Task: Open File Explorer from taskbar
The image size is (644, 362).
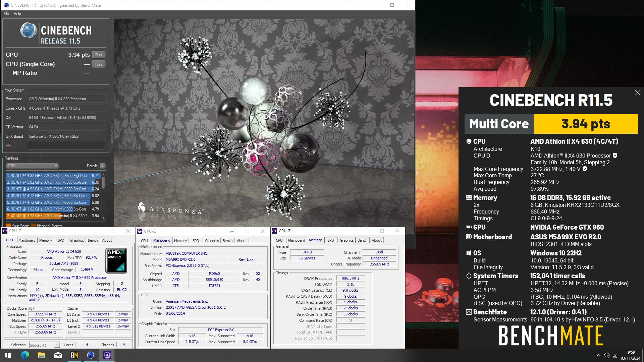Action: [x=41, y=355]
